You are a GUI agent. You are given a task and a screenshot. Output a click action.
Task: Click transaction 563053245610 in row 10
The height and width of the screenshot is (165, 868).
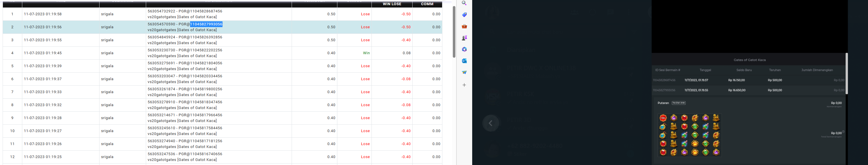[161, 128]
